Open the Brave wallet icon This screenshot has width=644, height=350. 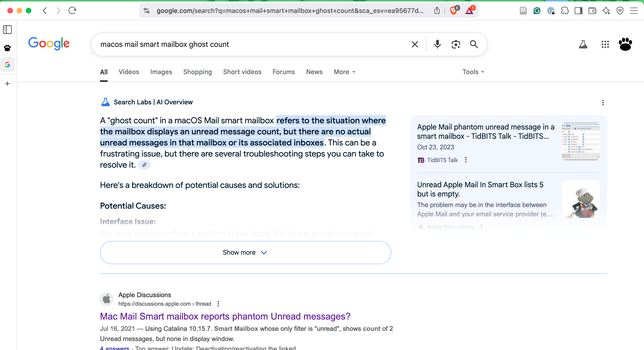[592, 11]
